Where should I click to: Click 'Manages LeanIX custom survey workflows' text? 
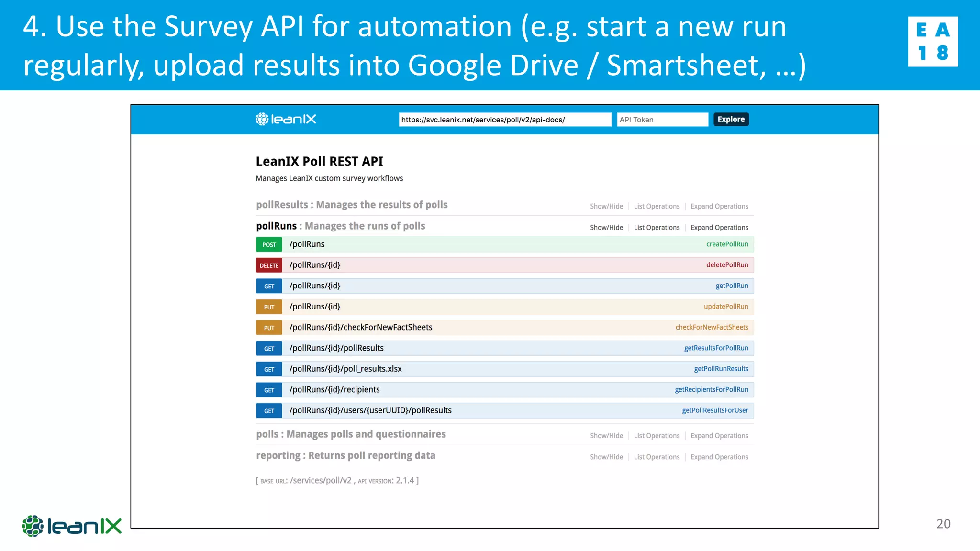(x=329, y=178)
